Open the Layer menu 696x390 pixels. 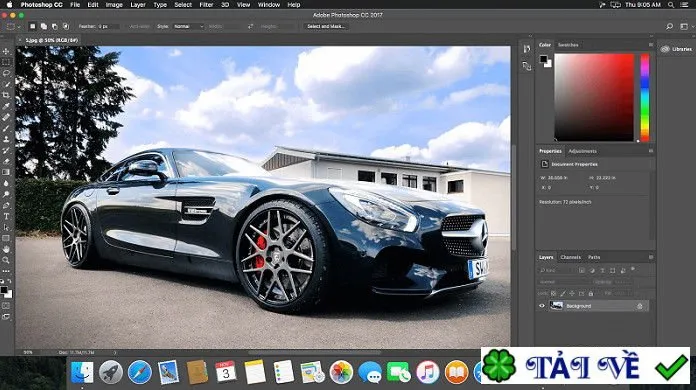coord(138,5)
